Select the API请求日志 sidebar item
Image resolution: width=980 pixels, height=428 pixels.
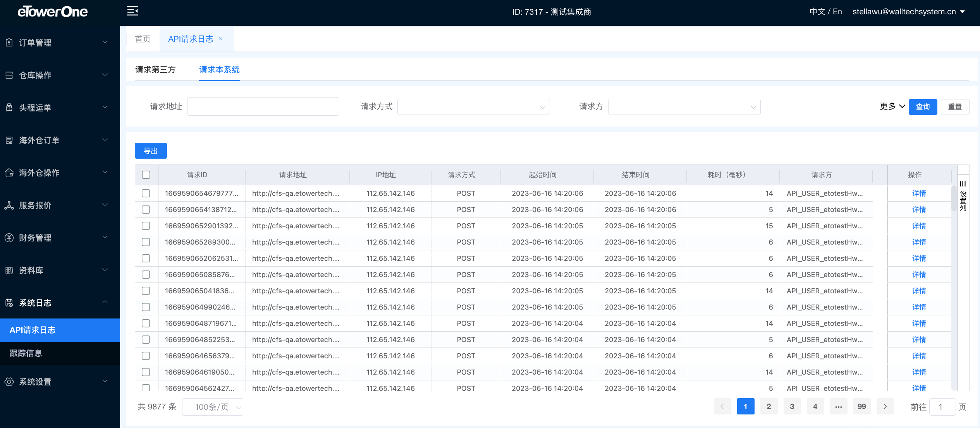click(60, 330)
